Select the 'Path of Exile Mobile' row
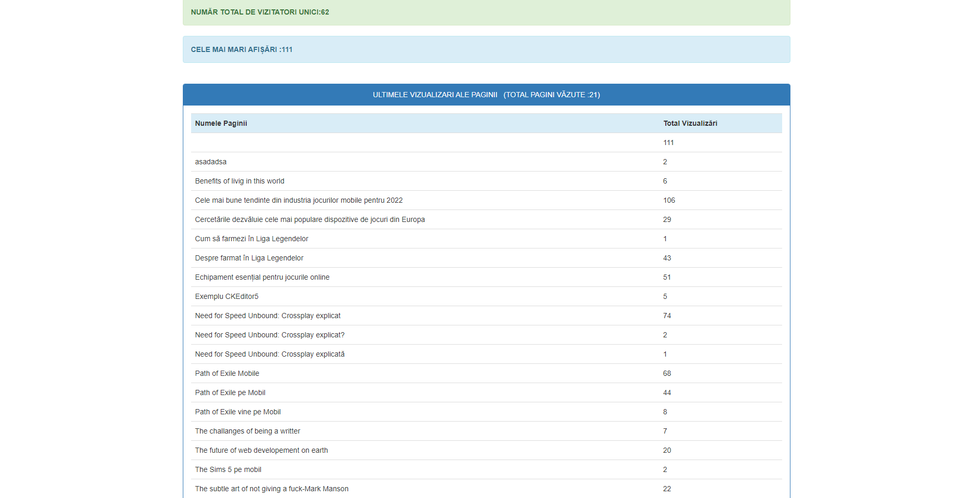The width and height of the screenshot is (980, 498). tap(227, 373)
